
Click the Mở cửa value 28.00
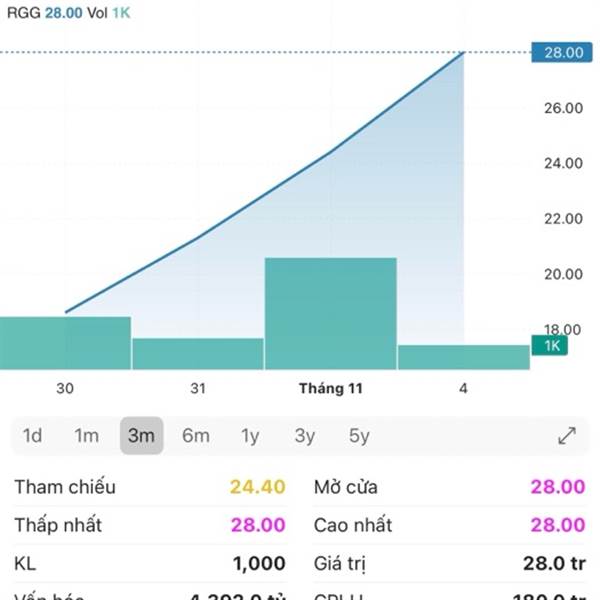[x=559, y=487]
